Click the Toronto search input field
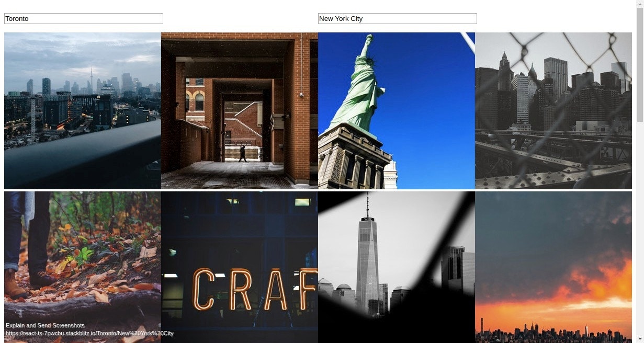 point(83,18)
